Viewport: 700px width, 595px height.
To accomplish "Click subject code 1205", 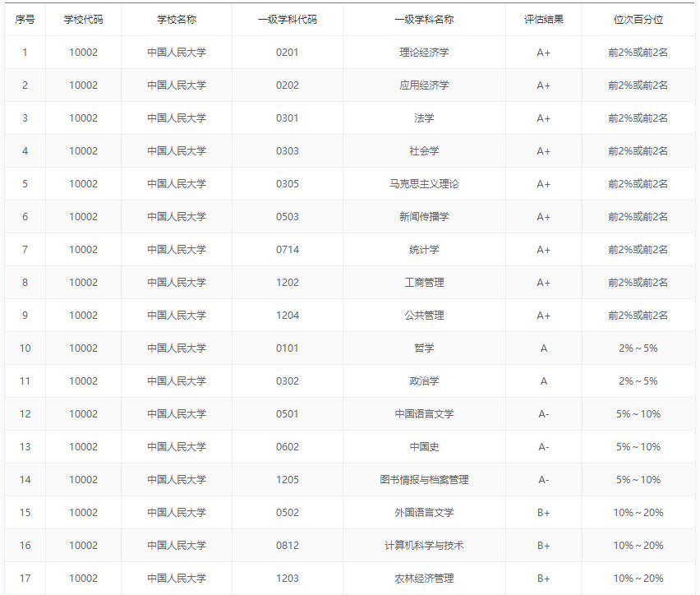I will tap(288, 480).
